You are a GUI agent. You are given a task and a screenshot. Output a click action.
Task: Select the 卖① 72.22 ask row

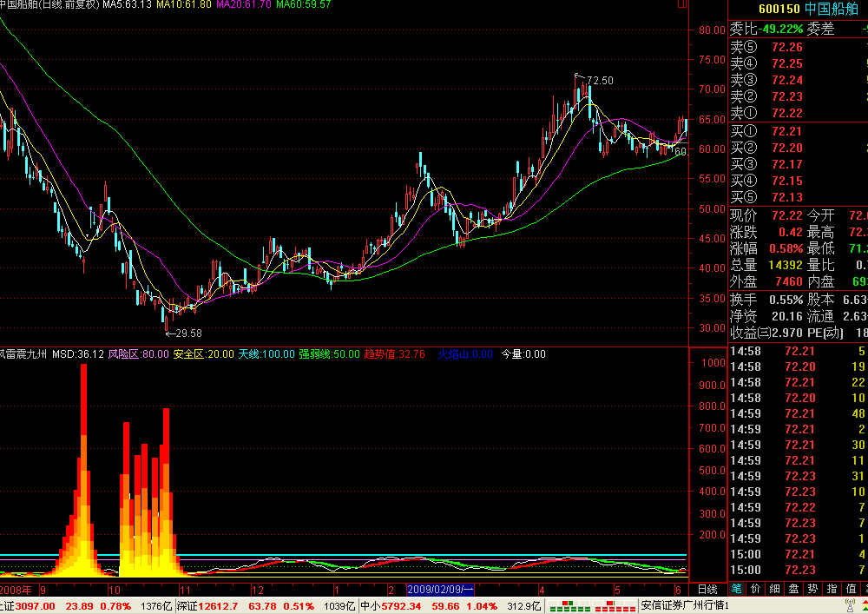point(799,113)
